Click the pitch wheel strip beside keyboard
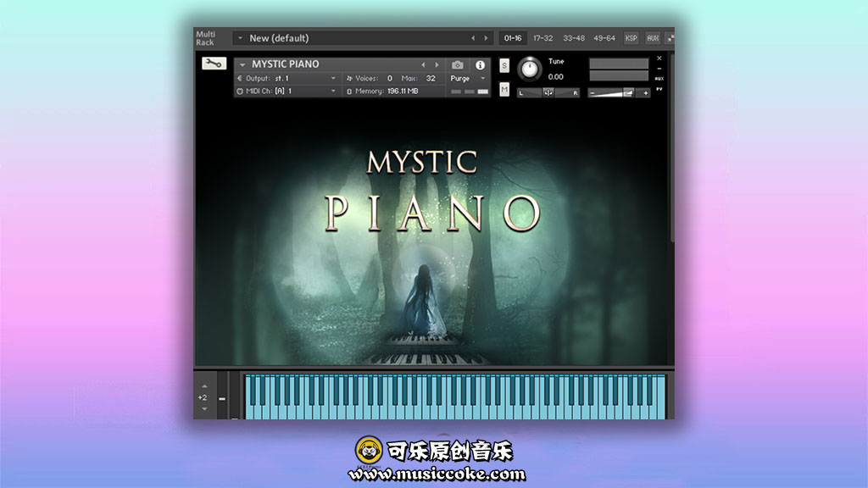Image resolution: width=868 pixels, height=488 pixels. click(222, 395)
